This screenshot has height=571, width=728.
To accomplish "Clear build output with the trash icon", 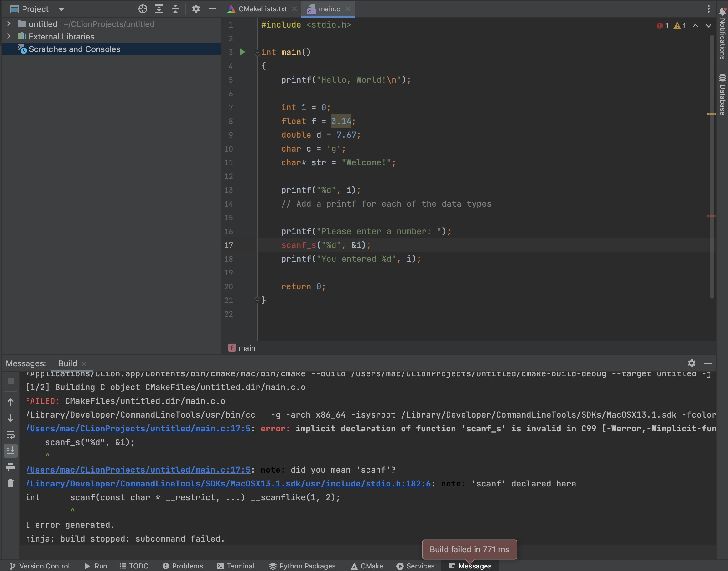I will 11,483.
